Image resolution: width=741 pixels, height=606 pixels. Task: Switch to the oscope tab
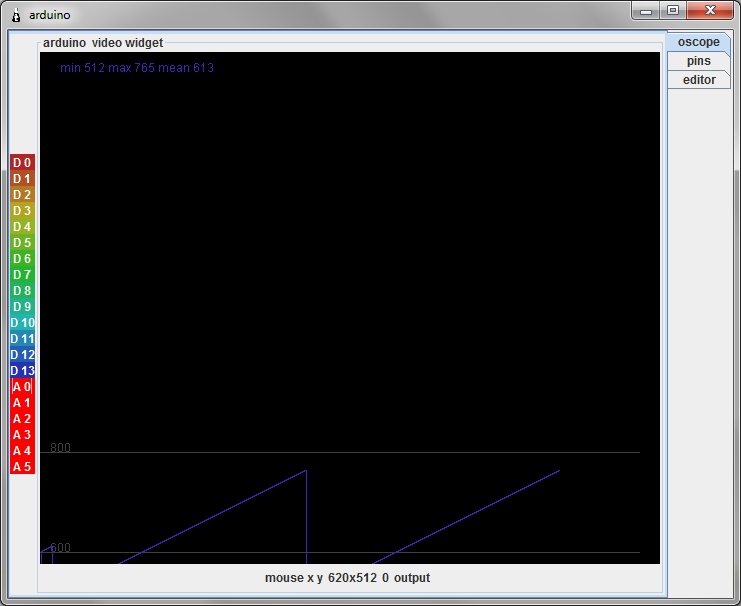tap(698, 42)
